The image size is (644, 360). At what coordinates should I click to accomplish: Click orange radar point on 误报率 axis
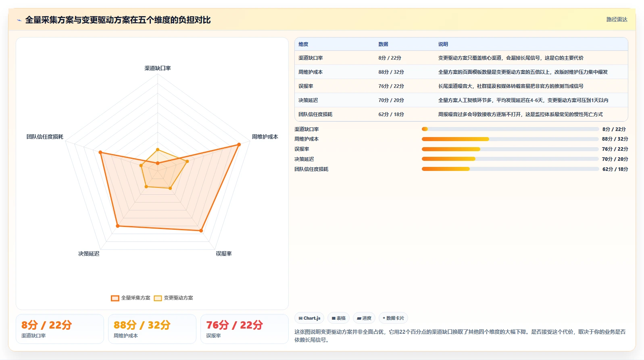pos(201,231)
